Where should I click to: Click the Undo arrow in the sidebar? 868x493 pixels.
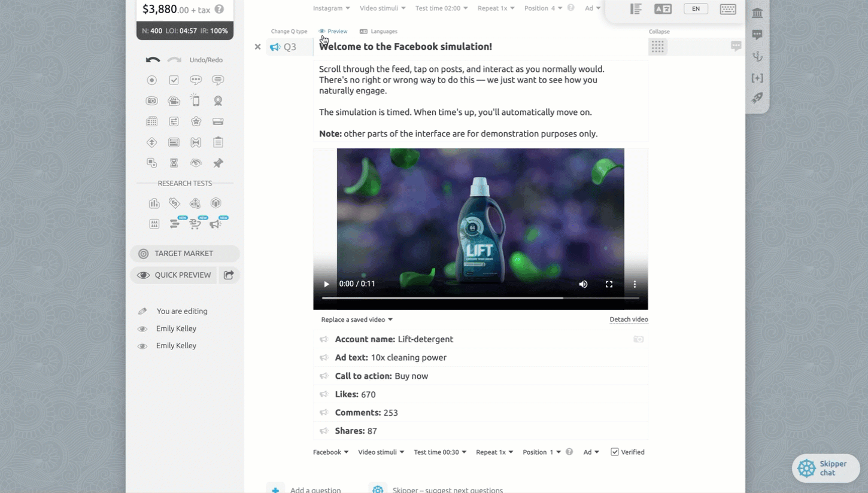pyautogui.click(x=153, y=60)
